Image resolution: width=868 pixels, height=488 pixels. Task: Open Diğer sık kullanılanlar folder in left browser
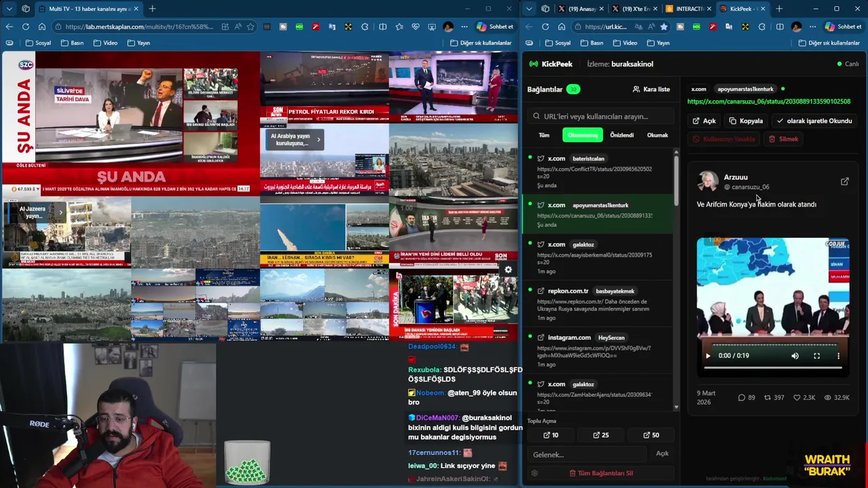(480, 43)
